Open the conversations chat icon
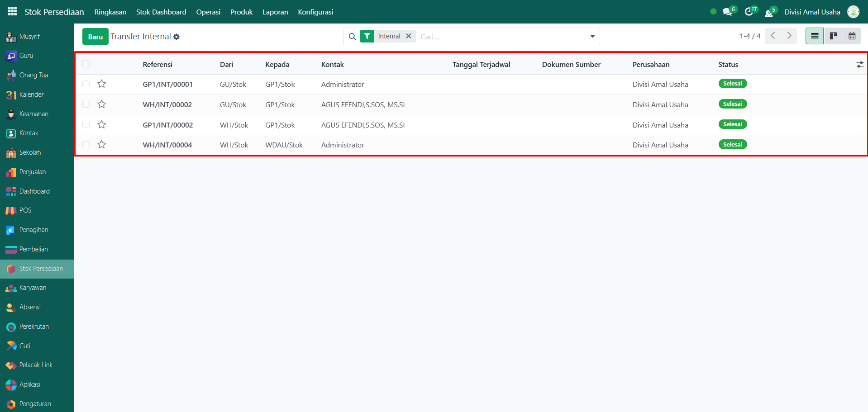This screenshot has width=868, height=412. pos(727,12)
